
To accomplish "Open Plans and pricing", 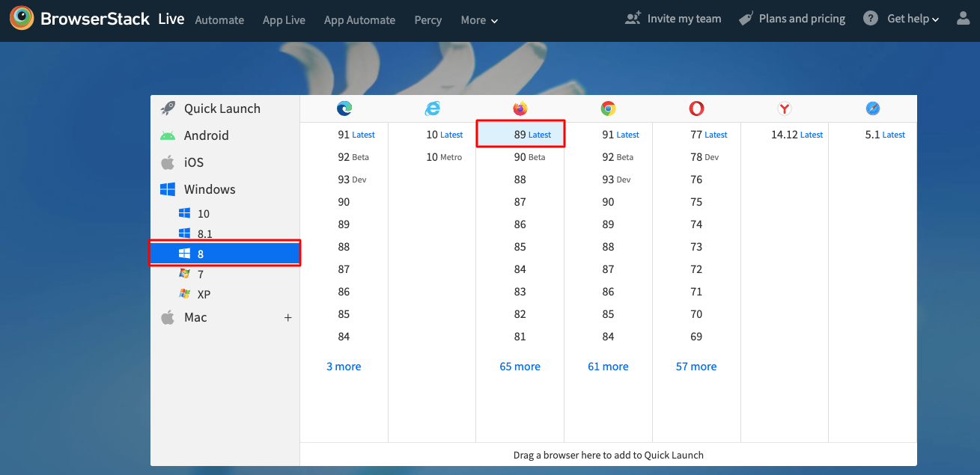I will [791, 18].
